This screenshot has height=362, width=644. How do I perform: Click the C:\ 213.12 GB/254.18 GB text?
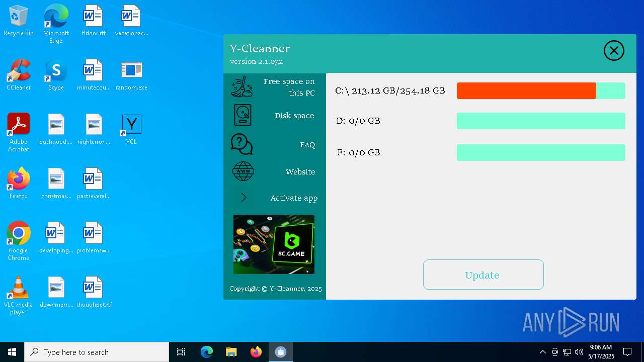pyautogui.click(x=390, y=91)
